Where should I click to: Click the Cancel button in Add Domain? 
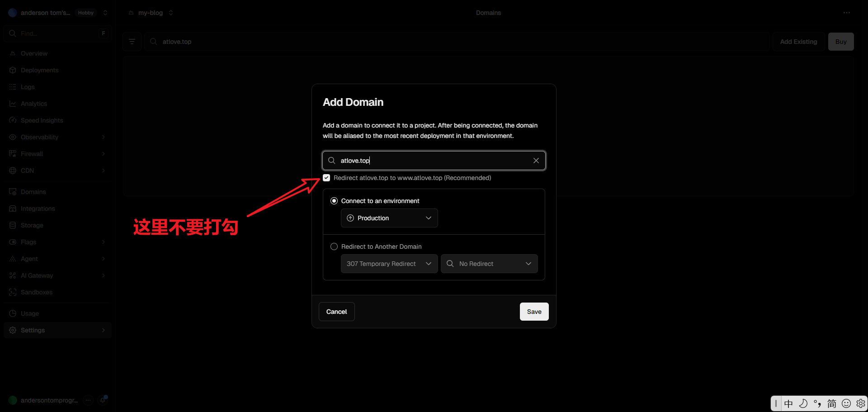[x=337, y=312]
